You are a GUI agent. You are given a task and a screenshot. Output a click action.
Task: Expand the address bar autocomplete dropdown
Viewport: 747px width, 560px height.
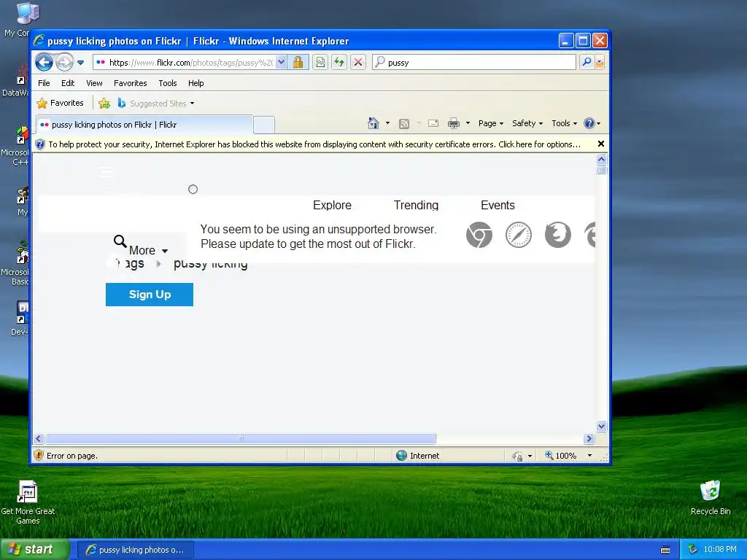(x=281, y=63)
